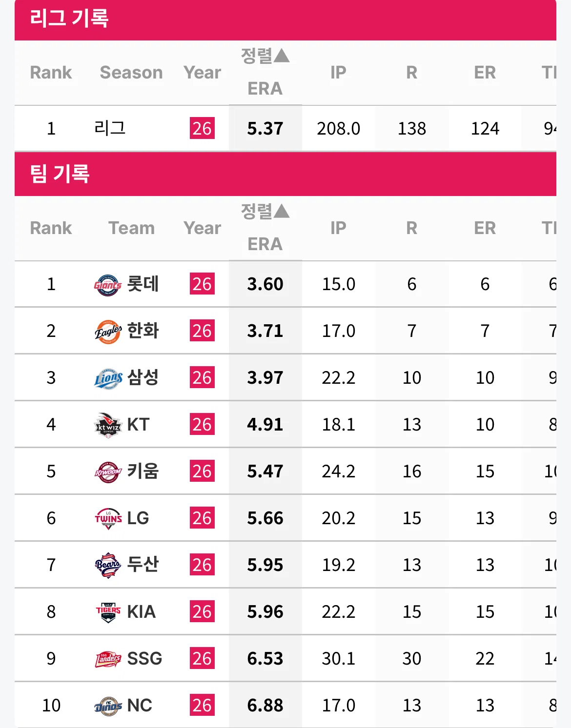571x728 pixels.
Task: Sort team records by ERA column
Action: click(265, 228)
